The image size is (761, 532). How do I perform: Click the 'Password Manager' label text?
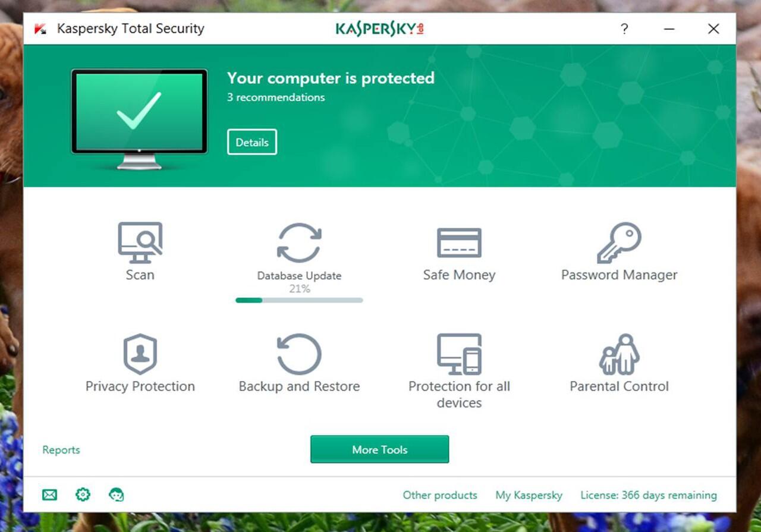[619, 275]
